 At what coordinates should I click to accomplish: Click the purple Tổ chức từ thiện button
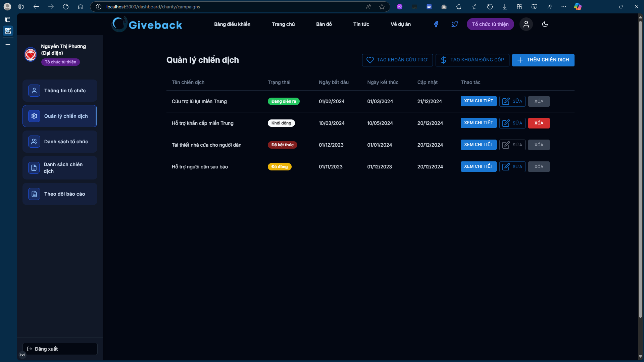point(490,24)
